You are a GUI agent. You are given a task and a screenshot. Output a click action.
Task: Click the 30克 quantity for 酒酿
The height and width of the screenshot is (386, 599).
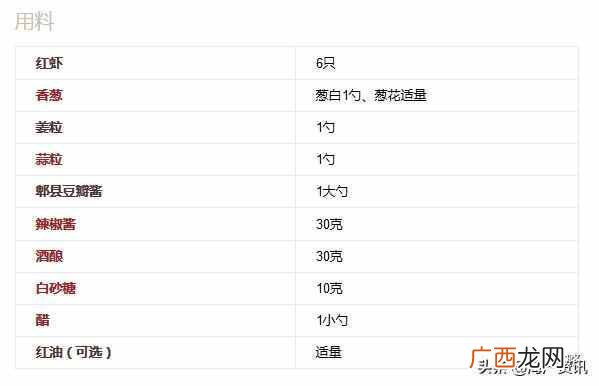[x=329, y=256]
